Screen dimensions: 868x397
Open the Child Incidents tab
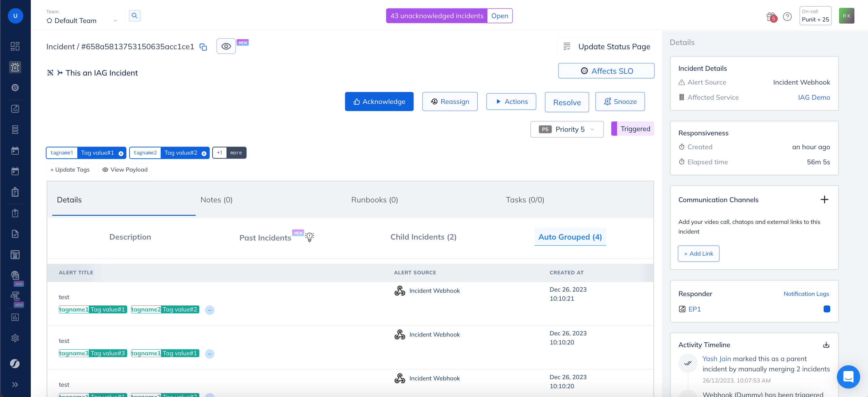coord(423,237)
